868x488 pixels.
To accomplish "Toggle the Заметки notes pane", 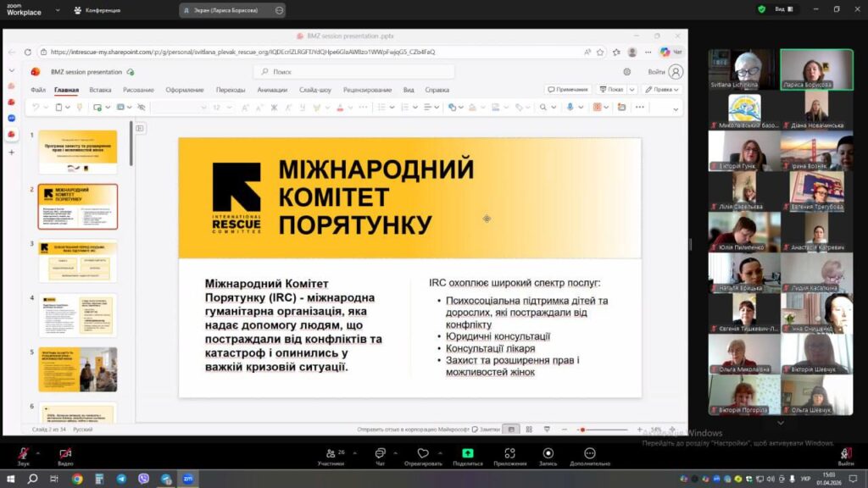I will (x=486, y=430).
